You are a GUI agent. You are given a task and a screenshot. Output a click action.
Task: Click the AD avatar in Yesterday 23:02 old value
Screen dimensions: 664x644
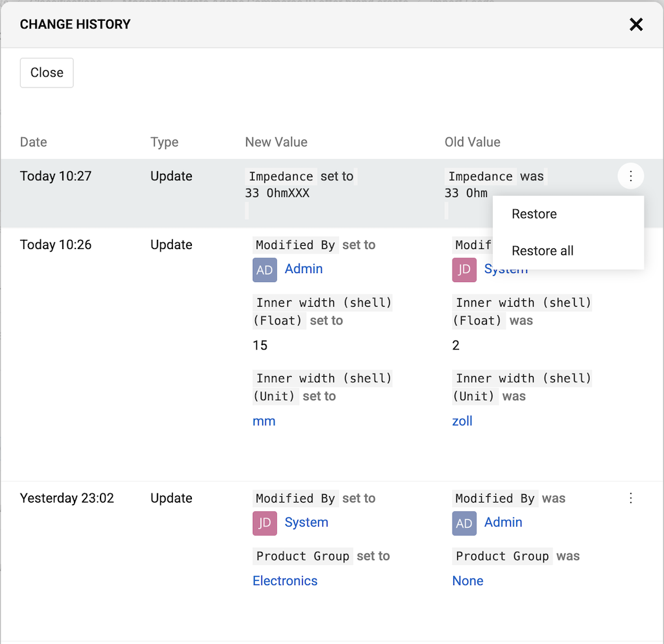464,523
